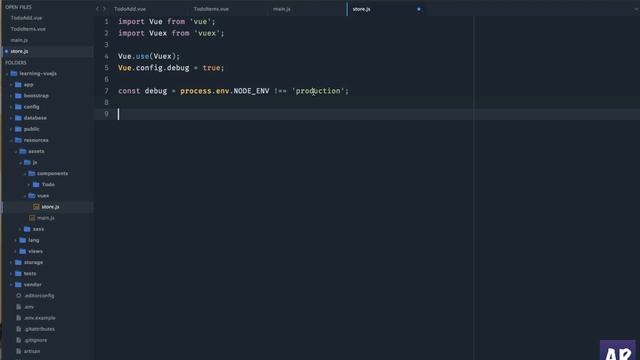Go to previous tab with left arrow
The height and width of the screenshot is (360, 640).
[x=97, y=9]
